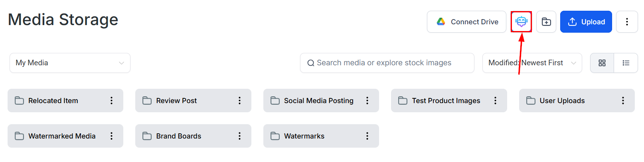Open options menu for Watermarks folder
Screen dimensions: 644x162
[367, 136]
